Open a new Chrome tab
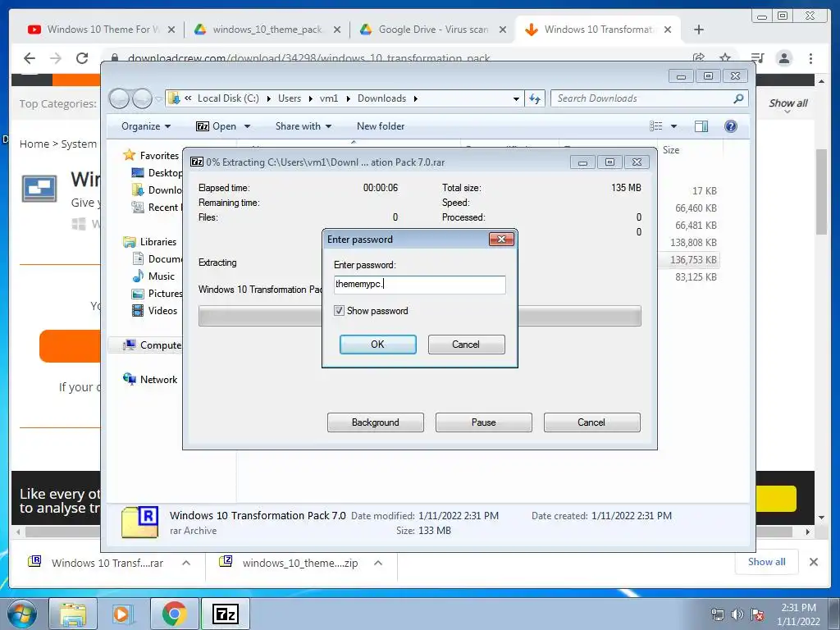The width and height of the screenshot is (840, 630). click(x=699, y=30)
